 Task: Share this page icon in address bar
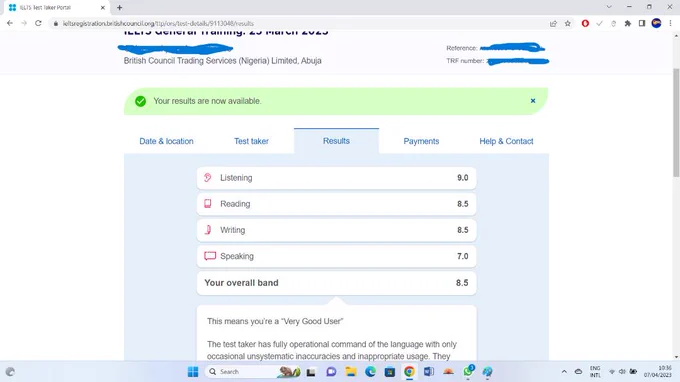click(x=553, y=23)
